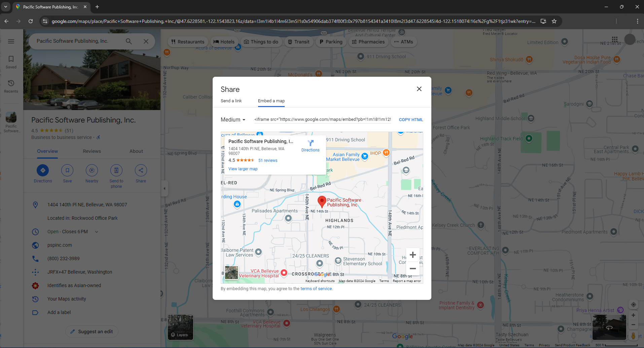Click wheelchair accessibility icon
Image resolution: width=644 pixels, height=348 pixels.
(x=98, y=137)
